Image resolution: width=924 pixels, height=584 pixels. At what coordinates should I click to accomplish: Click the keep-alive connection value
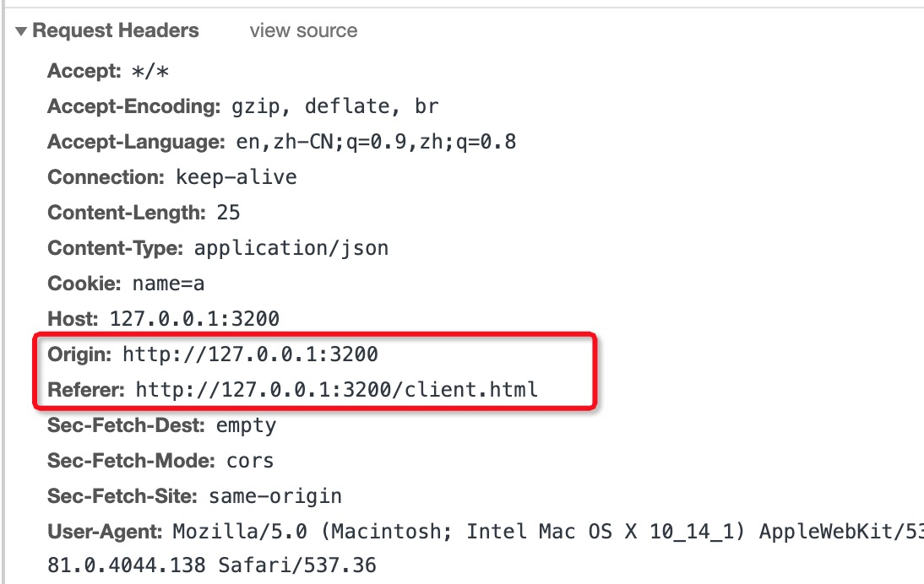[x=236, y=178]
